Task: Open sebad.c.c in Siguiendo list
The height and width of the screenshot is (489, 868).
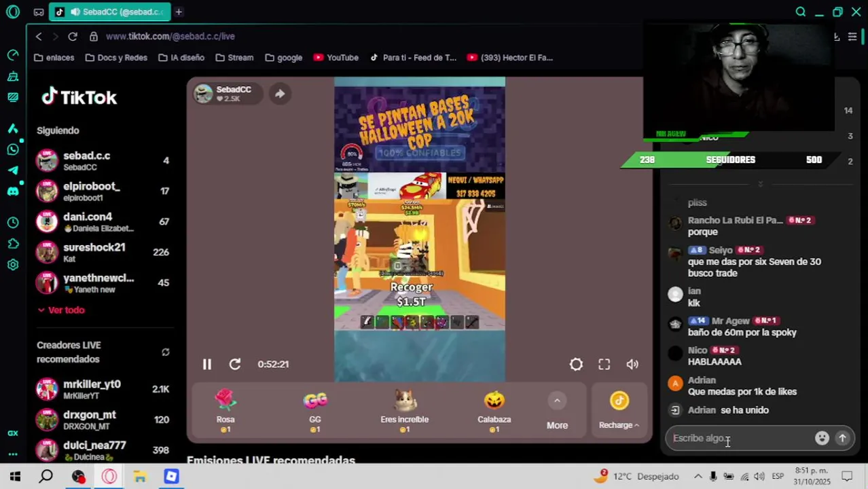Action: (x=103, y=161)
